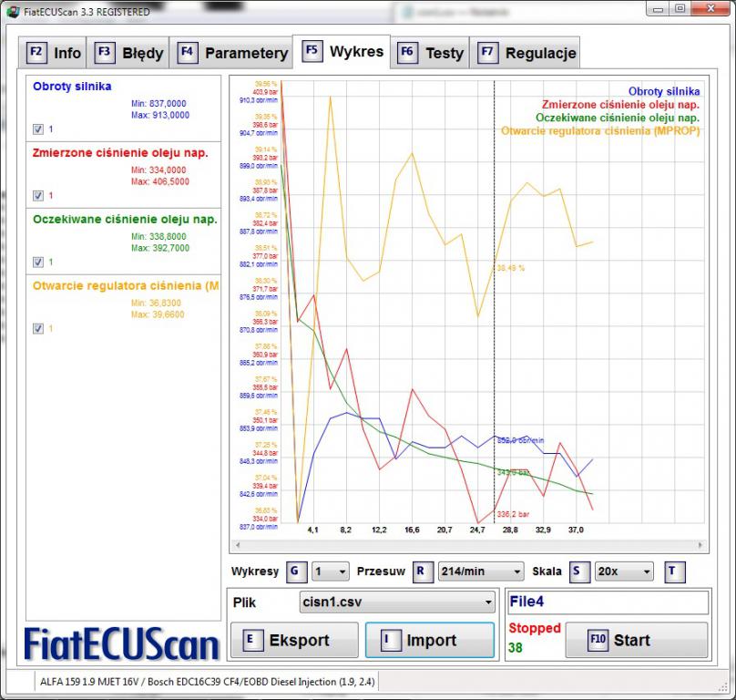Open the Wykresy count dropdown
The width and height of the screenshot is (736, 700).
coord(331,571)
